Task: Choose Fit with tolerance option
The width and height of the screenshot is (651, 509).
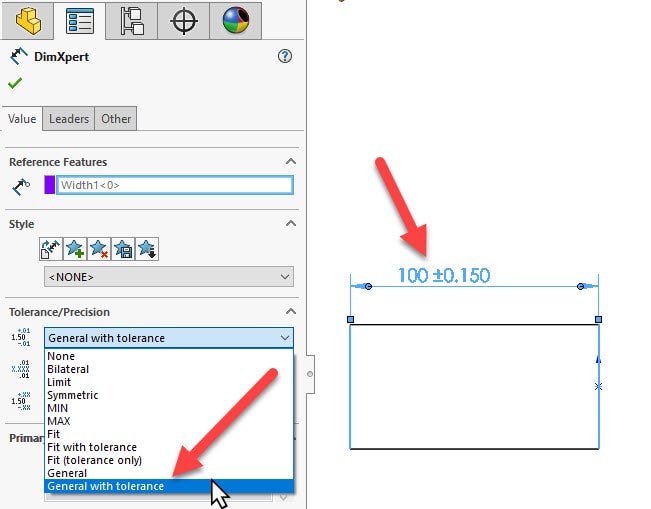Action: click(x=169, y=447)
